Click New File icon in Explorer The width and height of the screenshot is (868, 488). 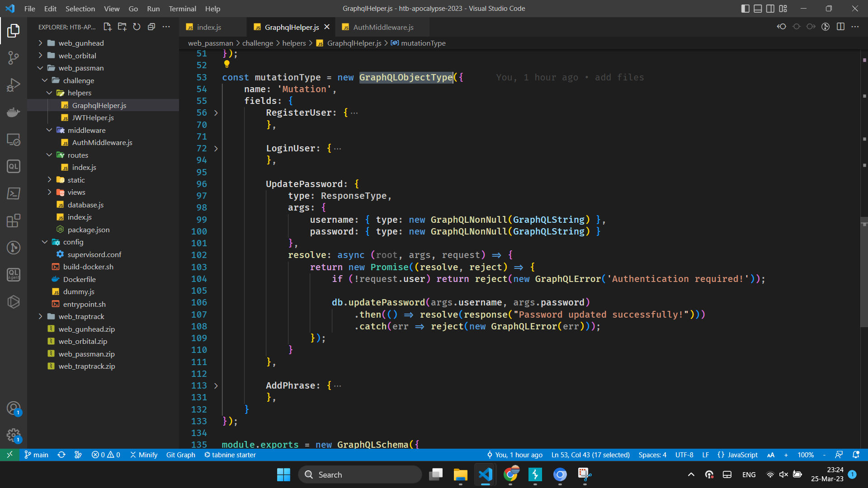point(108,27)
